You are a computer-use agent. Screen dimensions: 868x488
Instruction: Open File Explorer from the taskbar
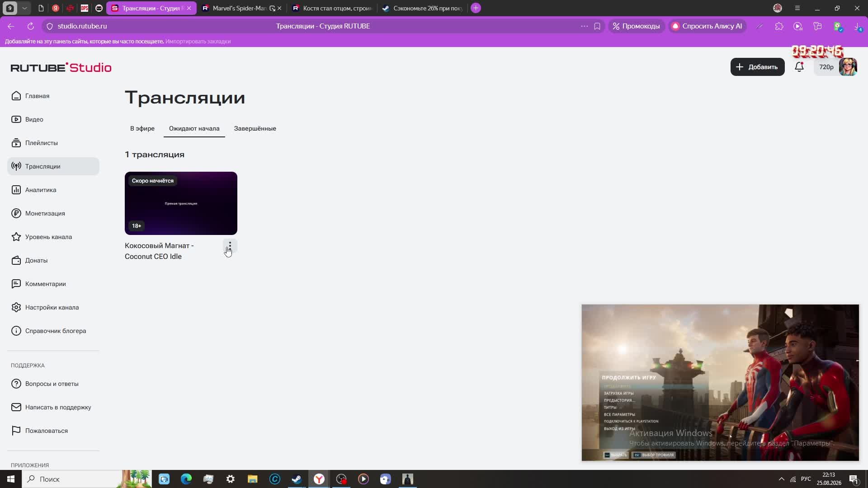(x=252, y=479)
